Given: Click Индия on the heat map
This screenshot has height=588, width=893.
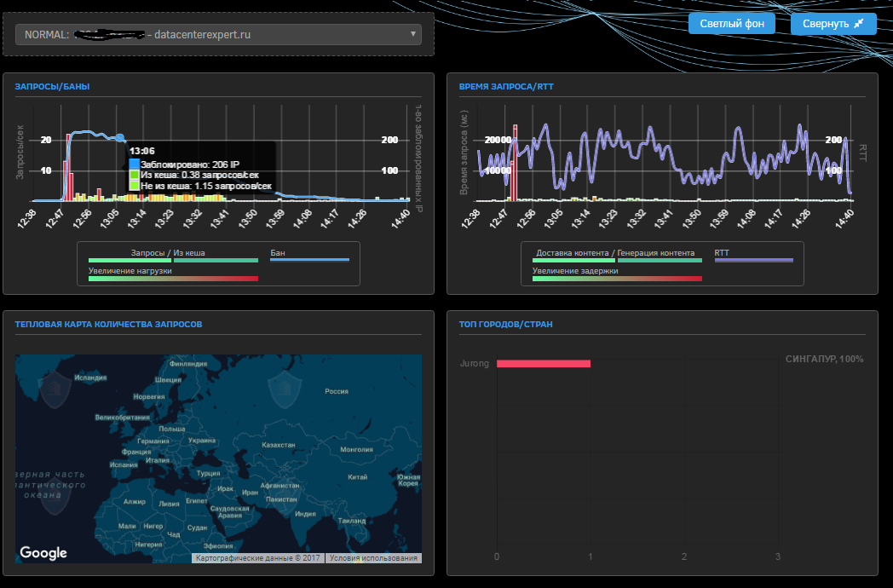Looking at the screenshot, I should point(305,513).
